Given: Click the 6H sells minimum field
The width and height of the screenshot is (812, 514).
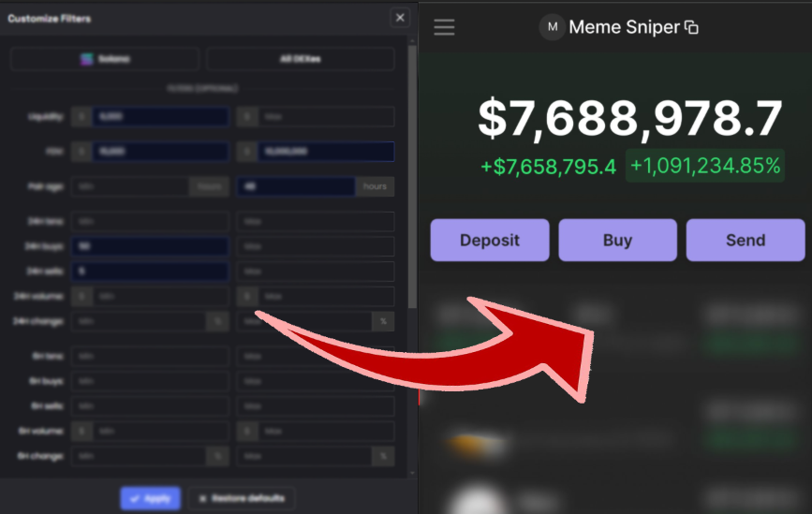Looking at the screenshot, I should click(150, 406).
